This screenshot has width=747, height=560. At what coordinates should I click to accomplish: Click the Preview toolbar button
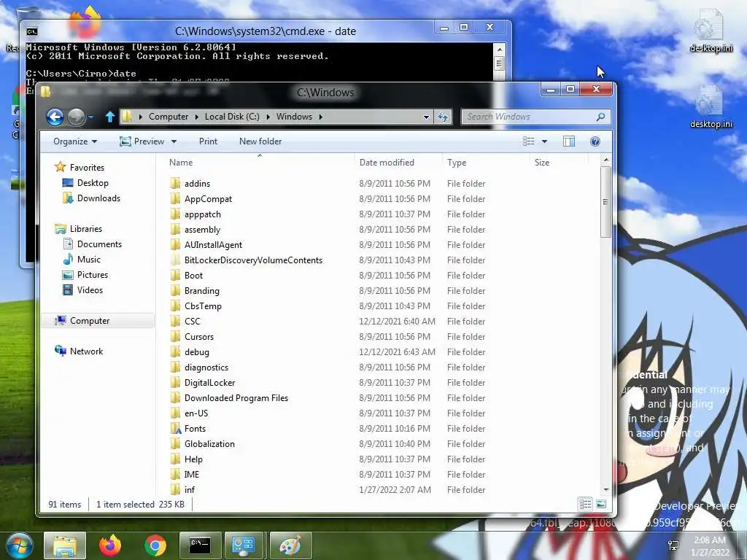coord(142,141)
